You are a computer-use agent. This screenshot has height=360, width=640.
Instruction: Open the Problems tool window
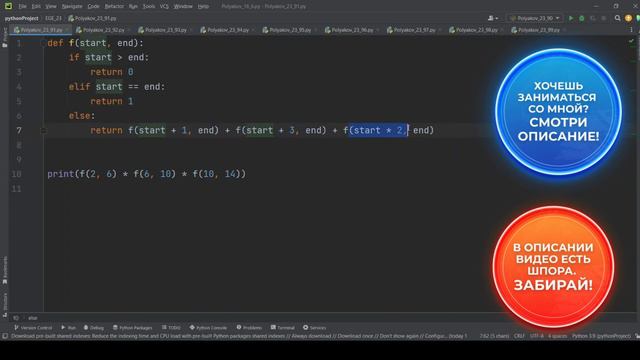click(x=249, y=328)
